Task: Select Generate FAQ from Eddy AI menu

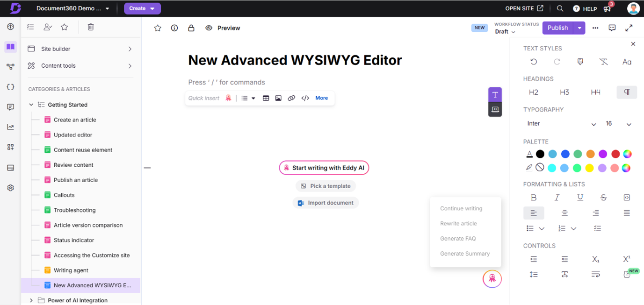Action: (x=458, y=239)
